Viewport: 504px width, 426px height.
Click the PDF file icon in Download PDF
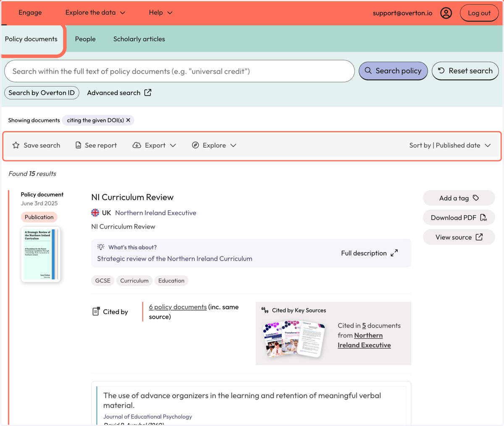tap(483, 217)
